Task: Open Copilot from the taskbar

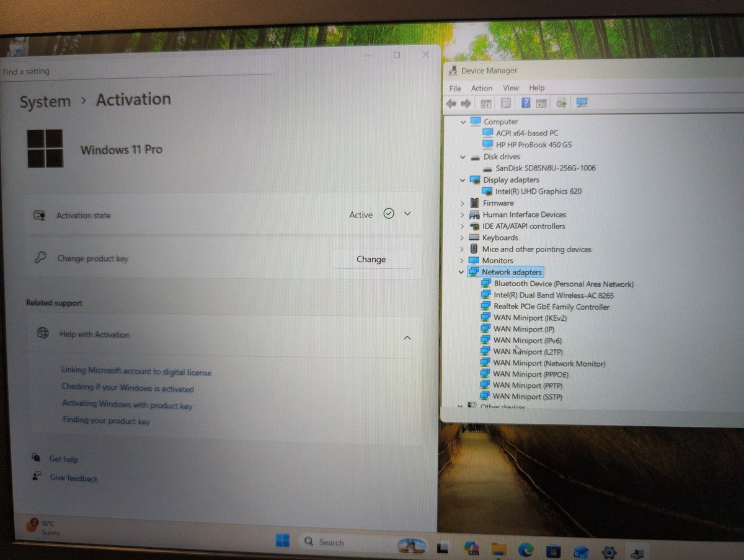Action: click(472, 548)
